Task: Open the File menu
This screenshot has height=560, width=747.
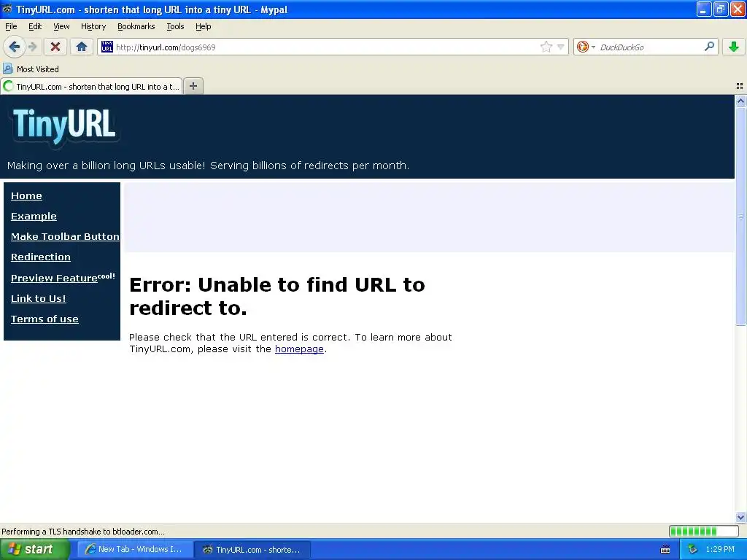Action: [11, 26]
